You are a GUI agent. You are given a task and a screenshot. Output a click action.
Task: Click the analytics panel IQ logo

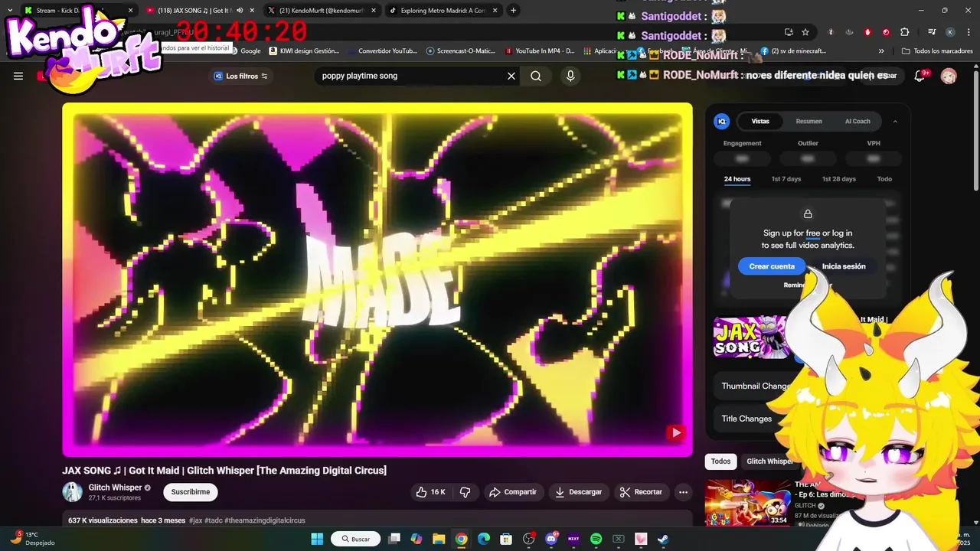tap(722, 121)
